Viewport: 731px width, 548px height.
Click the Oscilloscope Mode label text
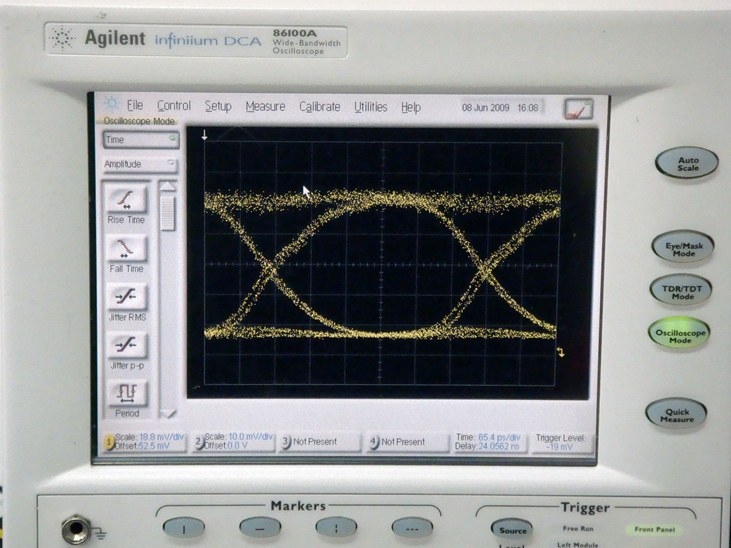139,121
